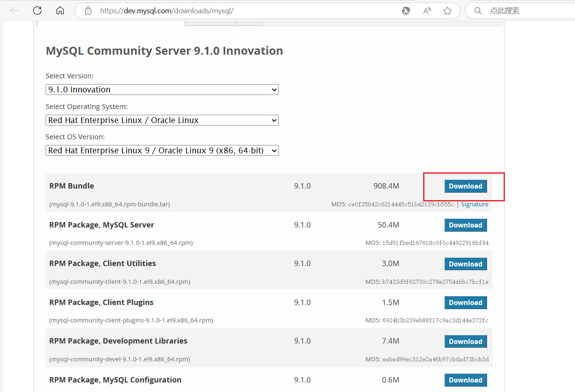Viewport: 575px width, 392px height.
Task: Click the magnifier search icon
Action: click(478, 11)
